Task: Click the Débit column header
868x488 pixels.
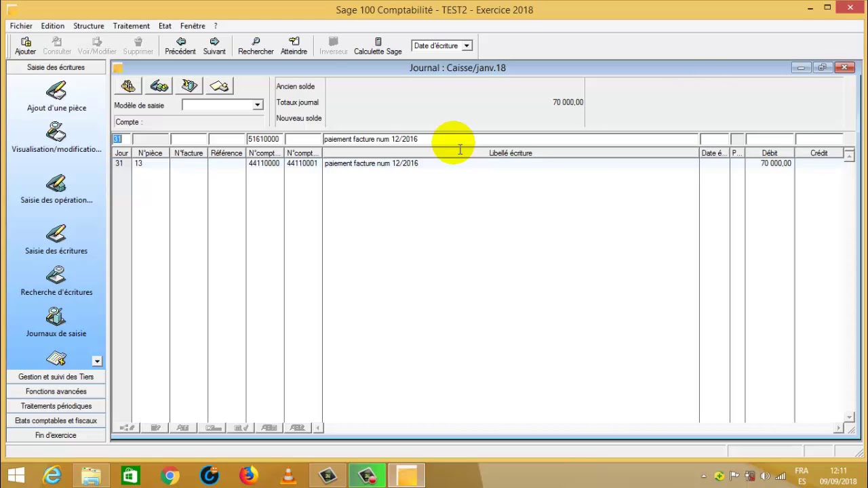Action: (770, 153)
